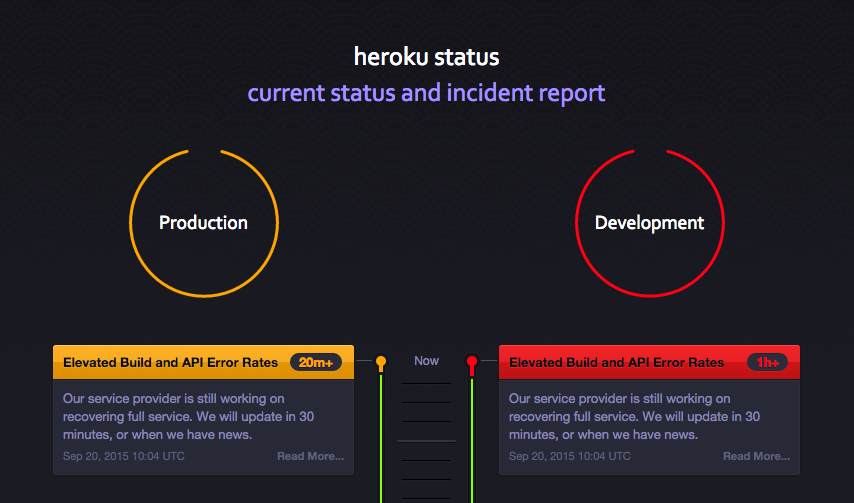Click the heroku status title

(x=426, y=57)
